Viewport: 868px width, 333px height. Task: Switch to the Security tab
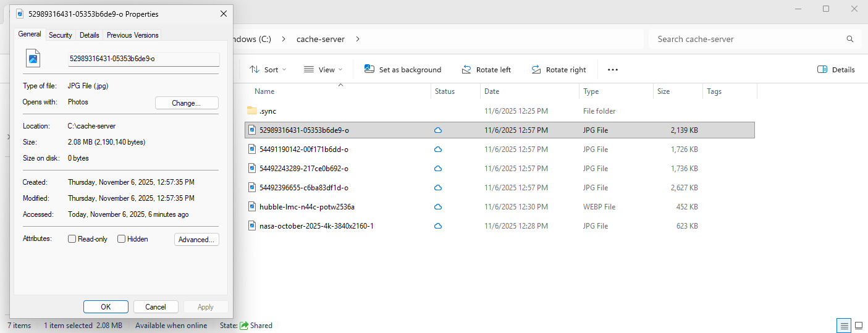pyautogui.click(x=61, y=35)
